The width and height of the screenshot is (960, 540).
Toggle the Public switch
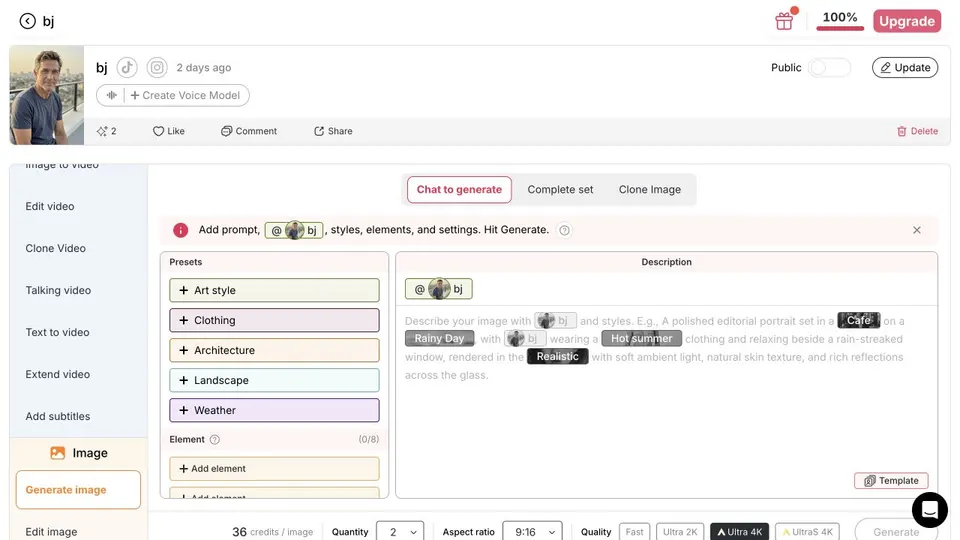point(829,67)
